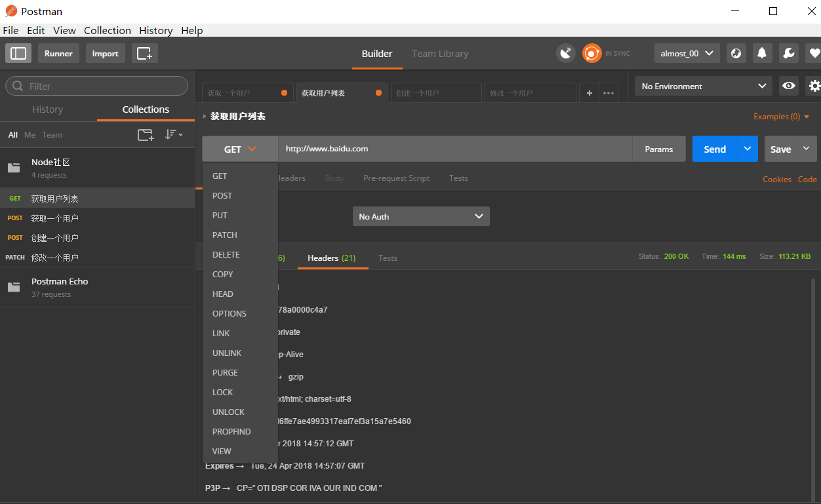
Task: Add a new request tab with plus
Action: [589, 93]
